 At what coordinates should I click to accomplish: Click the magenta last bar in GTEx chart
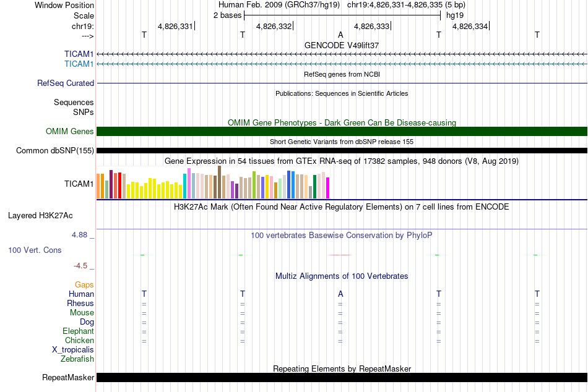pos(328,188)
